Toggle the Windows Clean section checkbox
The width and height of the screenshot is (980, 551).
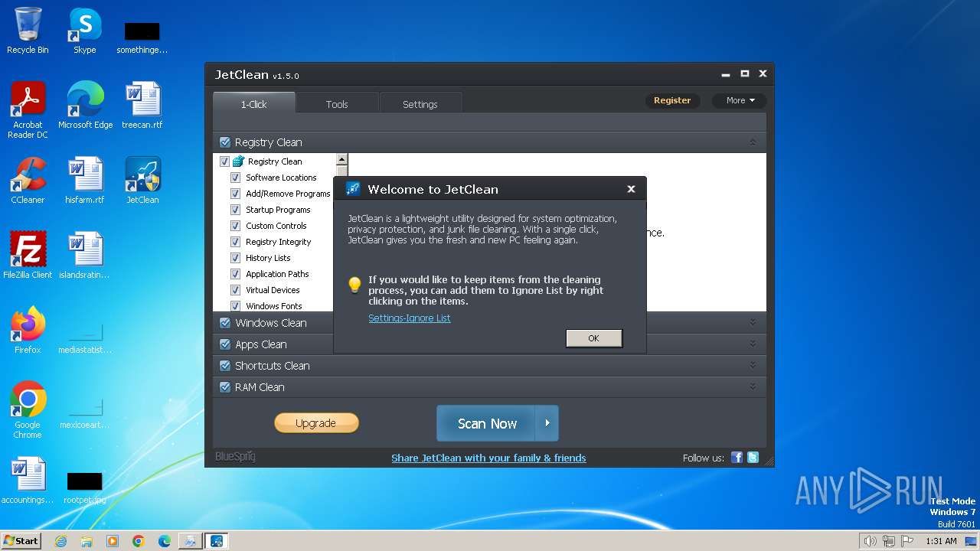[224, 322]
